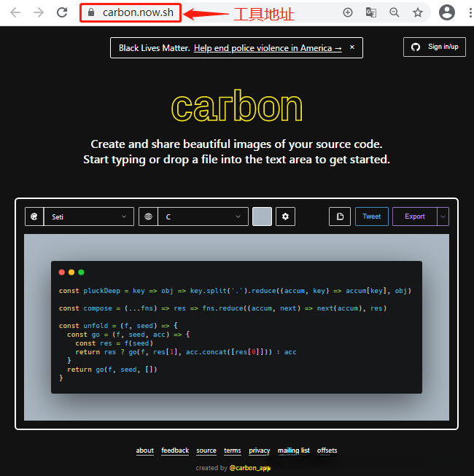Screen dimensions: 474x476
Task: Open the @carbon_app creator link
Action: click(250, 468)
